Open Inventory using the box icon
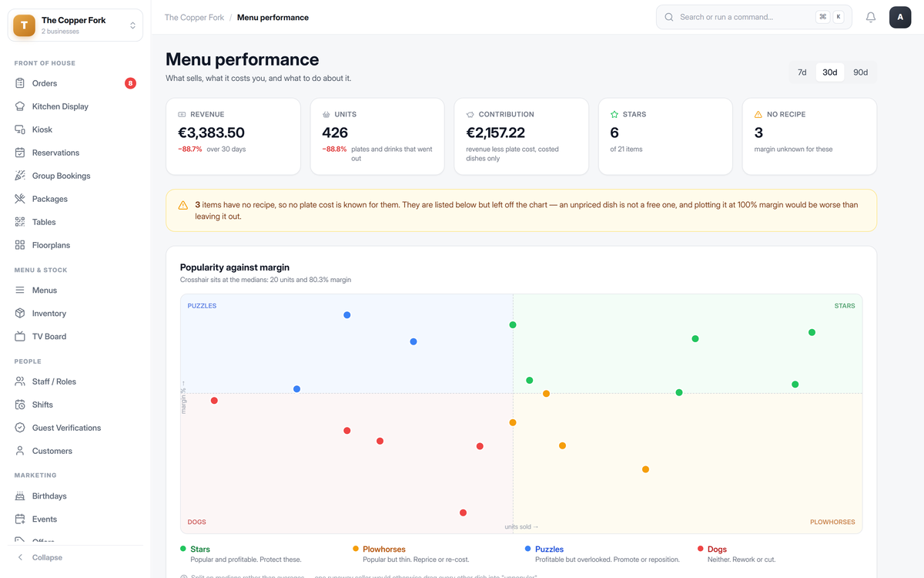 (x=20, y=314)
